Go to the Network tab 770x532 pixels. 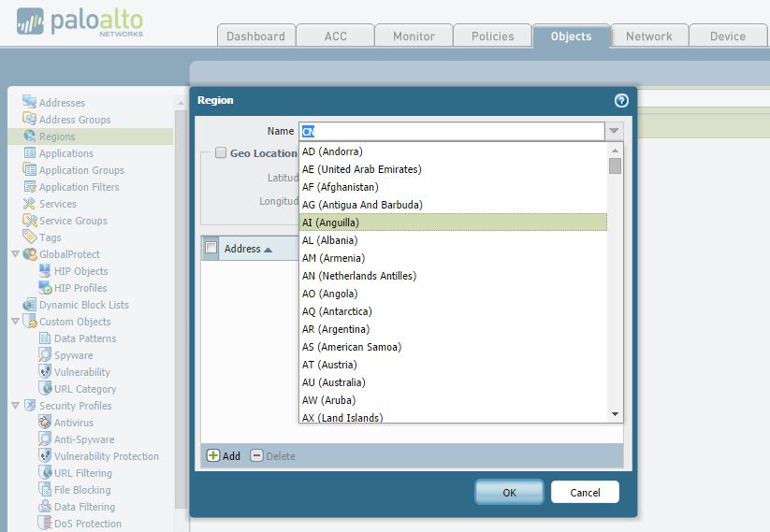[x=648, y=36]
